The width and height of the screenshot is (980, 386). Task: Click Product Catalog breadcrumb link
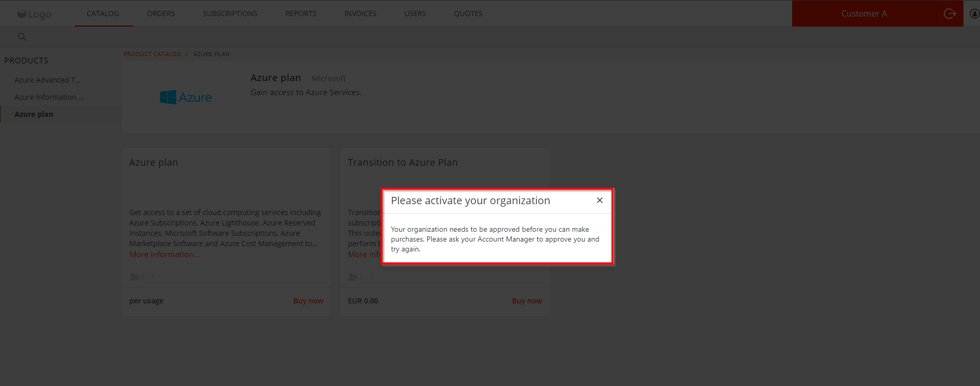(x=152, y=54)
